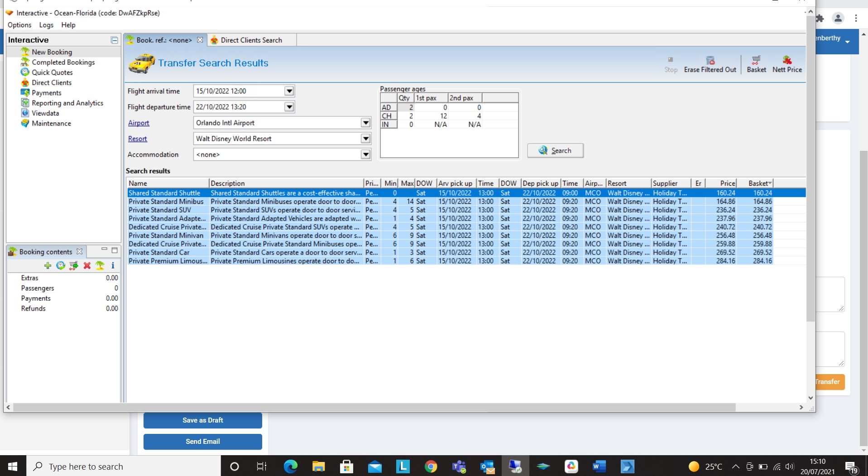This screenshot has height=476, width=868.
Task: Open Microsoft Word from the taskbar
Action: pyautogui.click(x=599, y=466)
